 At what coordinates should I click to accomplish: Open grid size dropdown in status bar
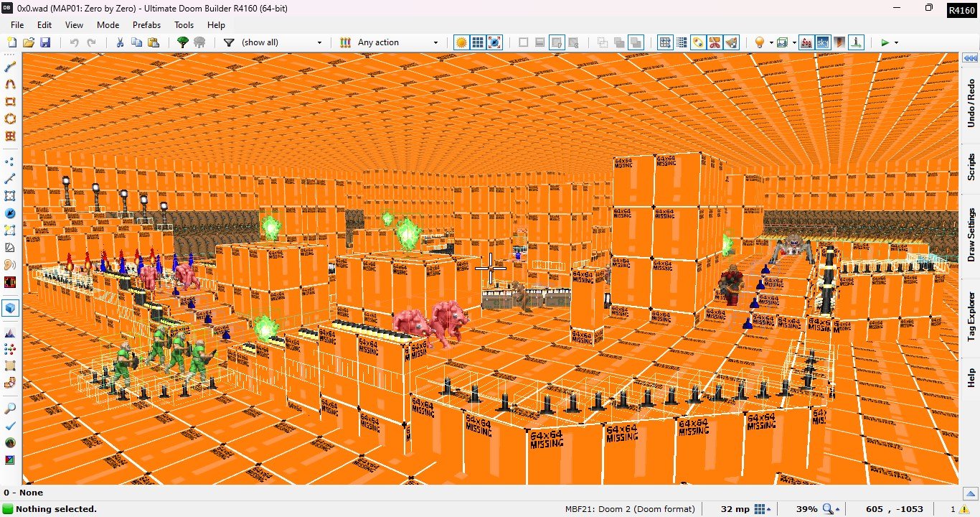(x=763, y=509)
